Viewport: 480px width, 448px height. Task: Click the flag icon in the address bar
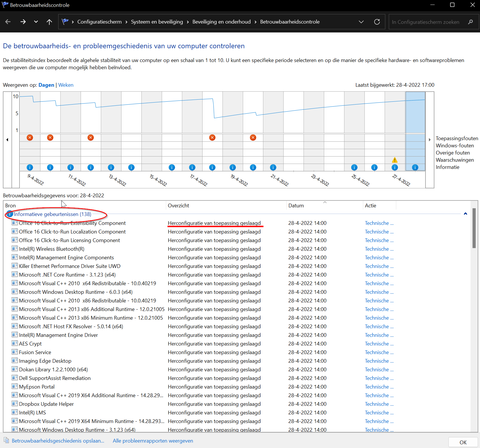(x=65, y=22)
